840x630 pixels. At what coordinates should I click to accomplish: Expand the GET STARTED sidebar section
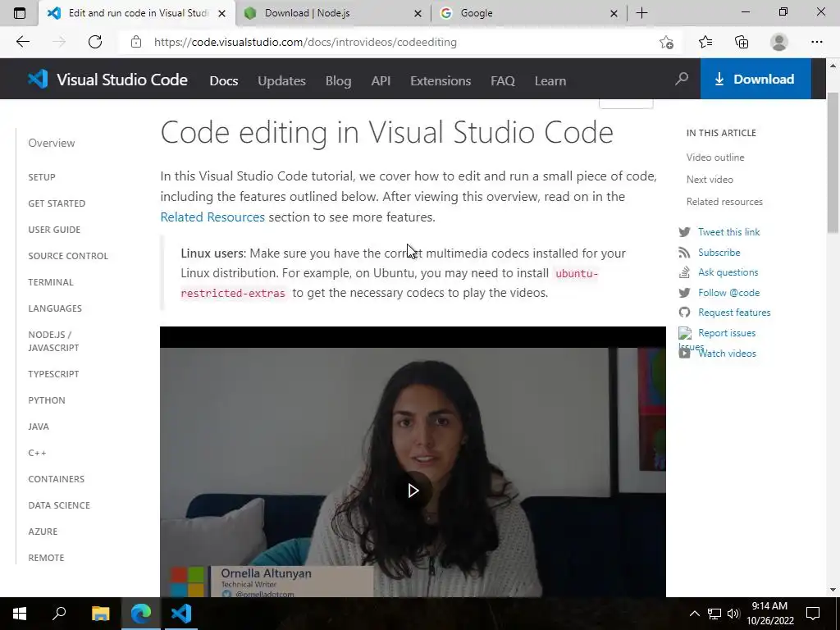coord(57,203)
